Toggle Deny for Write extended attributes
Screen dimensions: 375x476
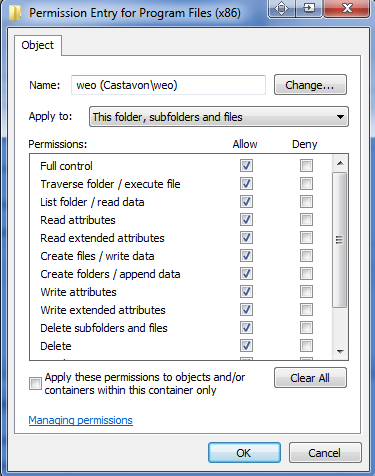coord(306,310)
